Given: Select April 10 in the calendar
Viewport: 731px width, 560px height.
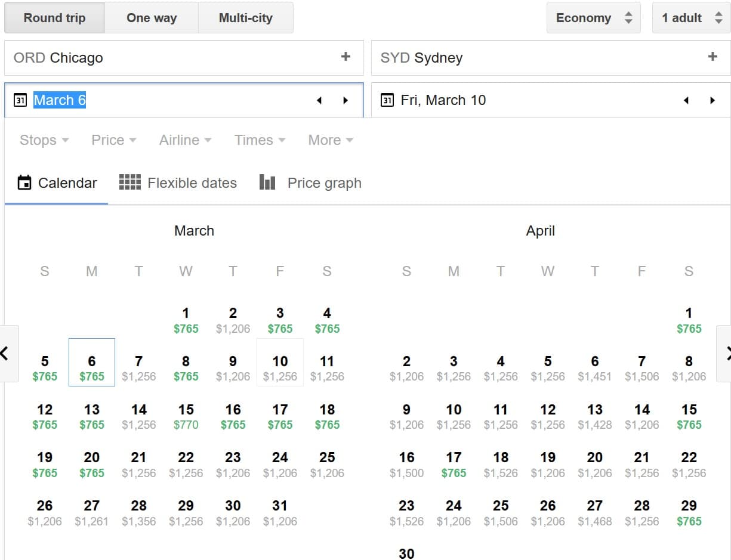Looking at the screenshot, I should pos(454,417).
